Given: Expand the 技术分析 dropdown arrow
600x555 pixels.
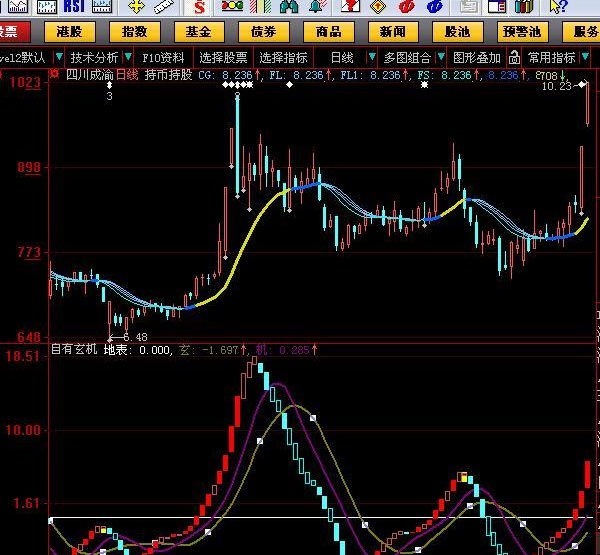Looking at the screenshot, I should [x=128, y=57].
